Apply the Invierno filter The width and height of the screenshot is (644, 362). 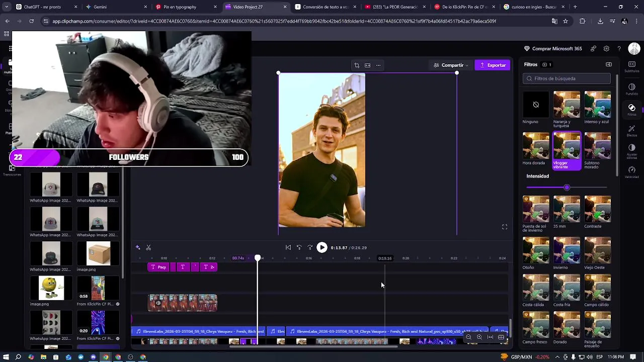tap(567, 253)
